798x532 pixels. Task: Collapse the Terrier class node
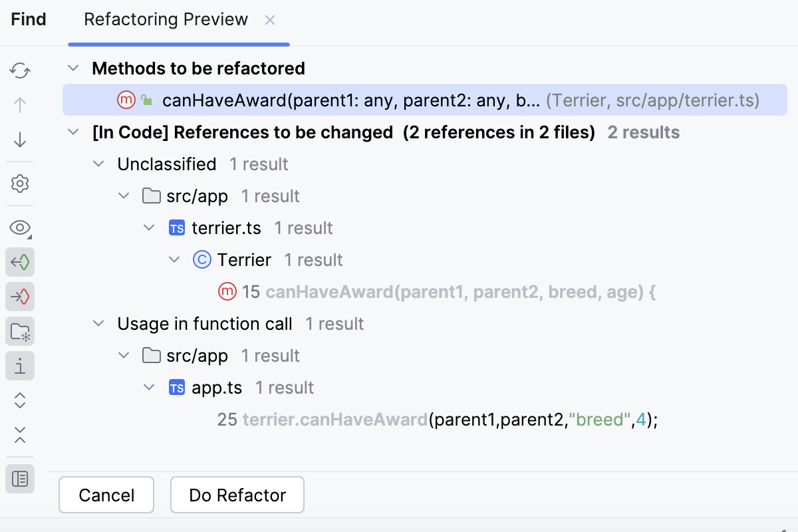(x=174, y=259)
